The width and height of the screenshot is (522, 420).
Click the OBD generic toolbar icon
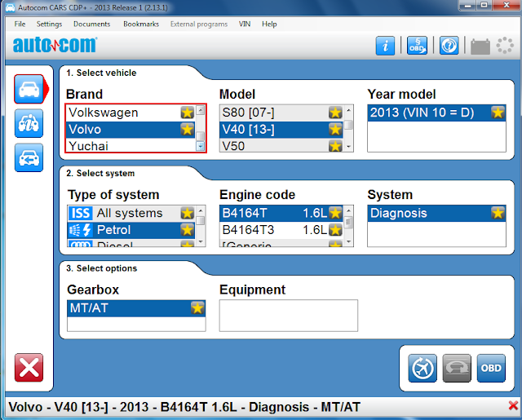coord(417,46)
